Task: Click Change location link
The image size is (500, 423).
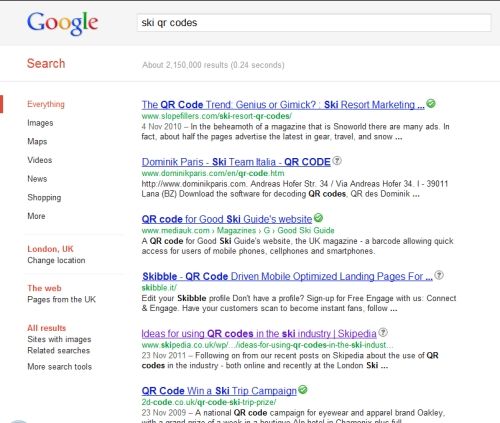Action: coord(56,260)
